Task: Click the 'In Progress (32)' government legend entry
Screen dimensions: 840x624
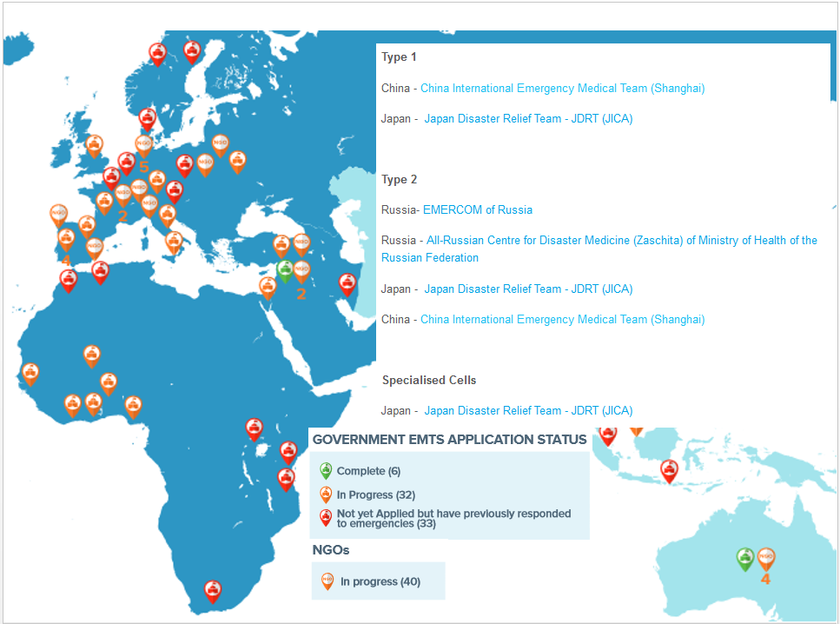Action: point(367,495)
